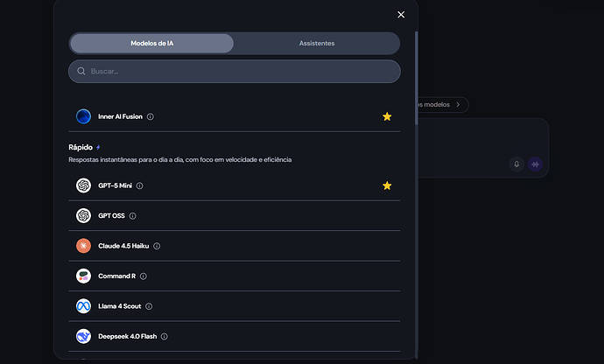Image resolution: width=604 pixels, height=364 pixels.
Task: Focus the Buscar search field
Action: (235, 71)
